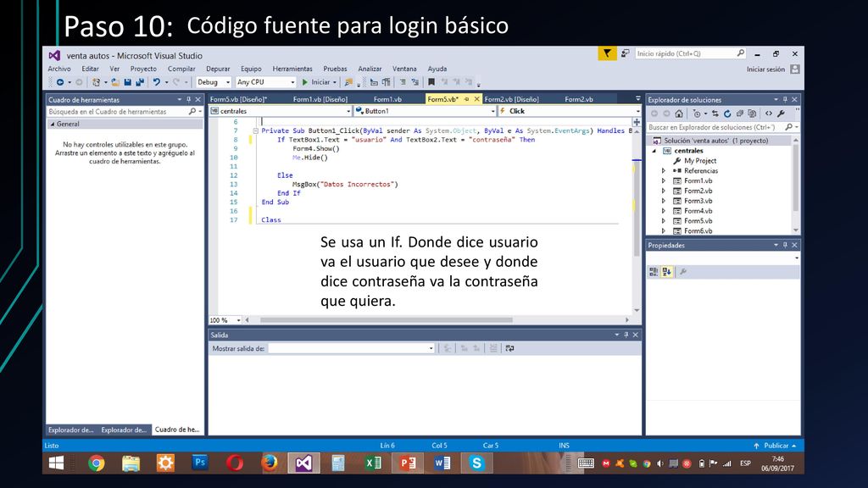The width and height of the screenshot is (868, 488).
Task: Open Properties wrench icon in Solution Explorer
Action: [781, 114]
